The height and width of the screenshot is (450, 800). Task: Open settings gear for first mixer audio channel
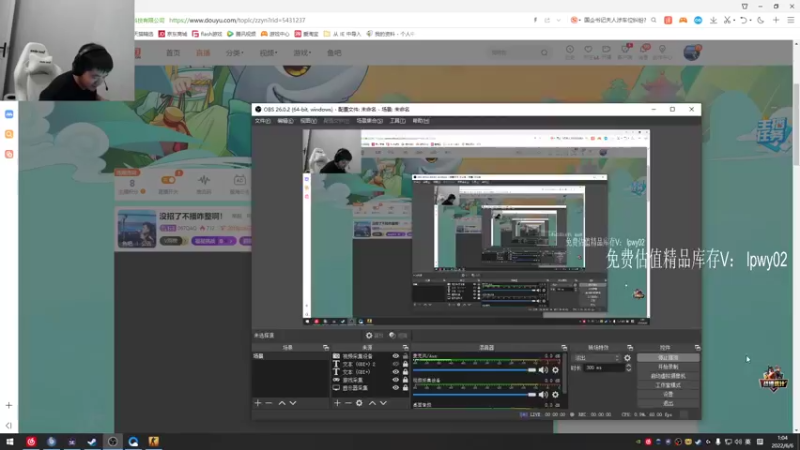click(x=556, y=370)
